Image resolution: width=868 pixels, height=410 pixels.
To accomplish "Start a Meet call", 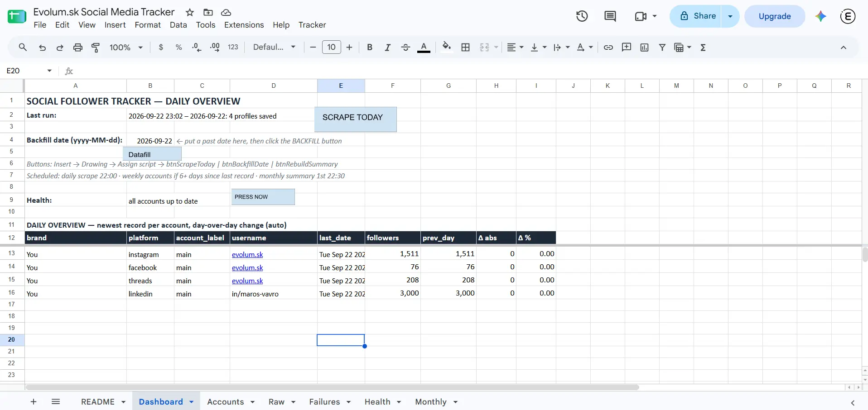I will coord(641,16).
